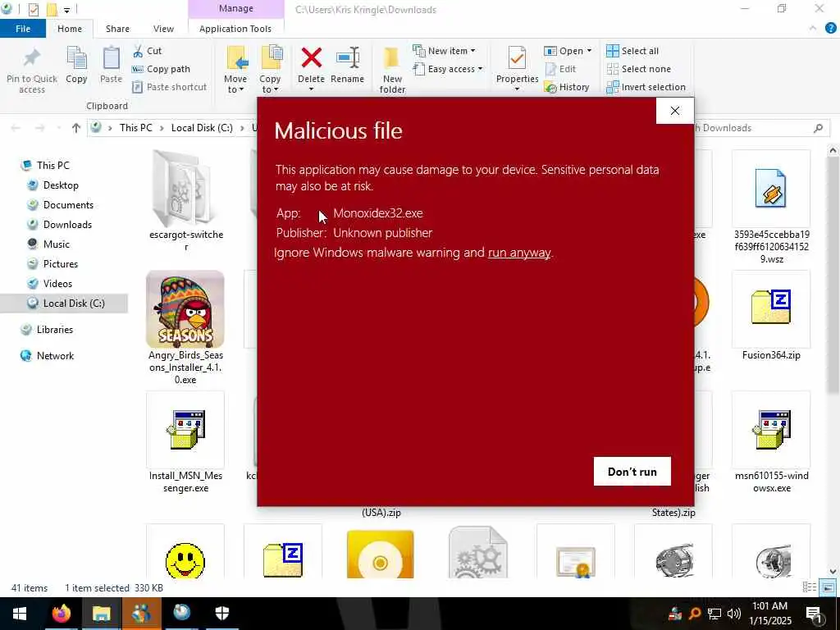This screenshot has width=840, height=630.
Task: Open the Application Tools tab
Action: coord(235,29)
